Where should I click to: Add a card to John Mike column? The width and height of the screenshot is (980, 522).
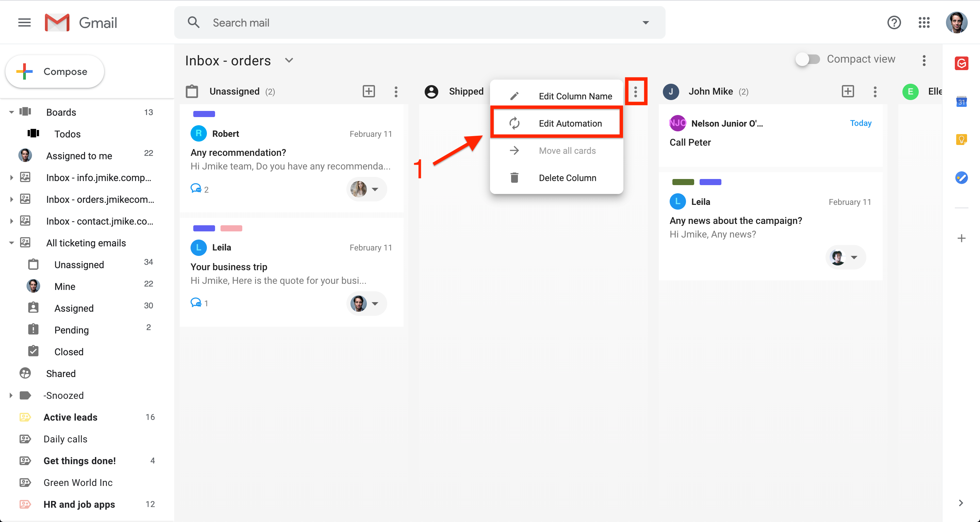click(848, 91)
